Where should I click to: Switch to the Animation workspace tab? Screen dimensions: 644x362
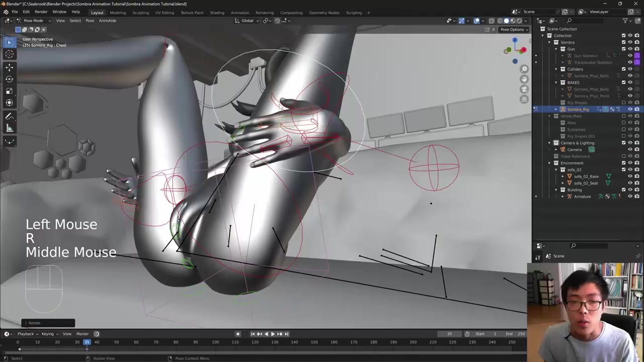(239, 13)
